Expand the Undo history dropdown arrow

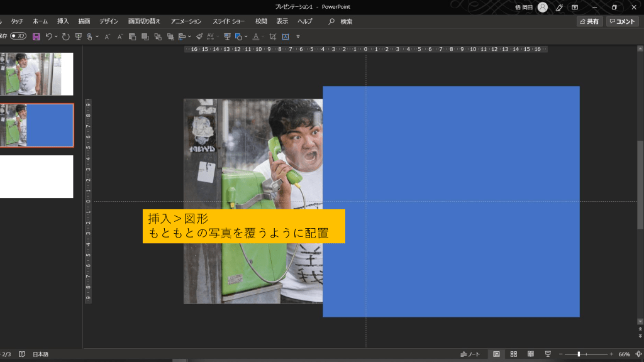(56, 36)
